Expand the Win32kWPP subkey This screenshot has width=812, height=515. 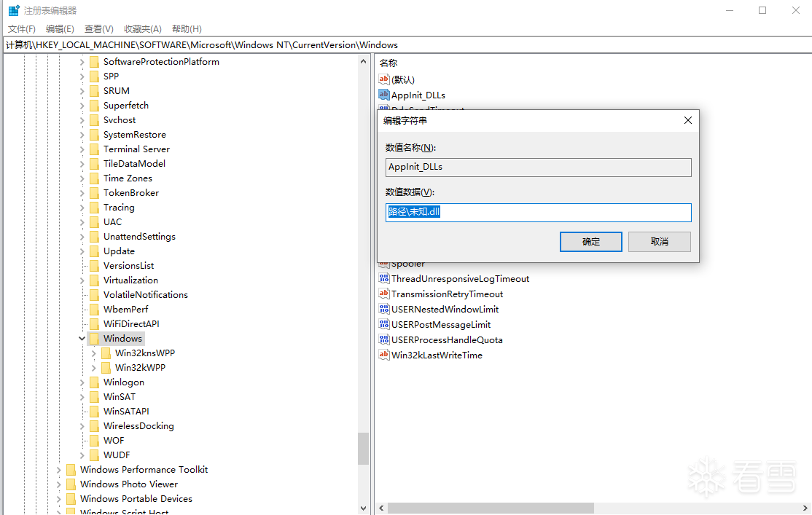[x=94, y=368]
